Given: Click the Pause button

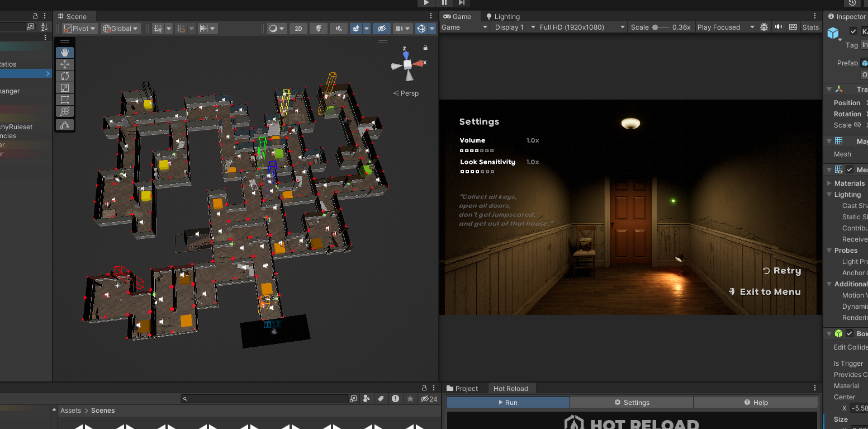Looking at the screenshot, I should tap(444, 3).
